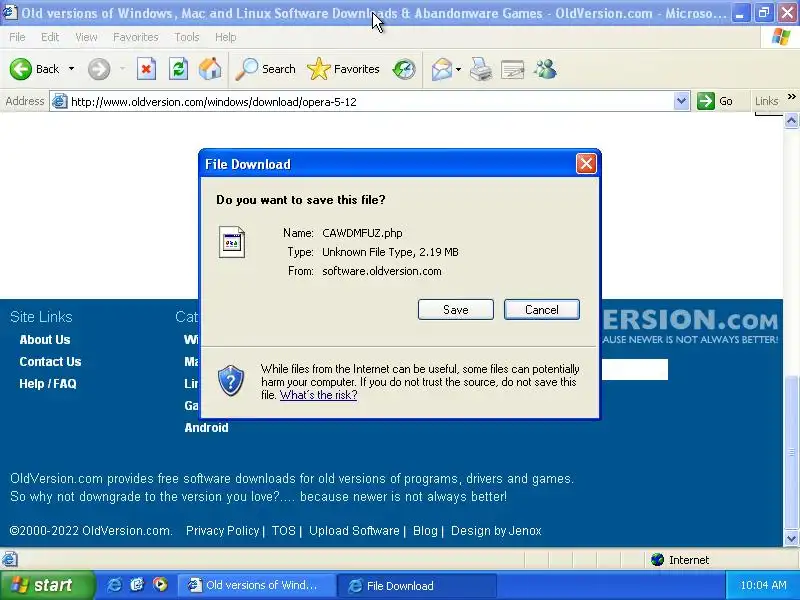Click the Mail envelope icon
This screenshot has height=600, width=800.
pos(442,69)
